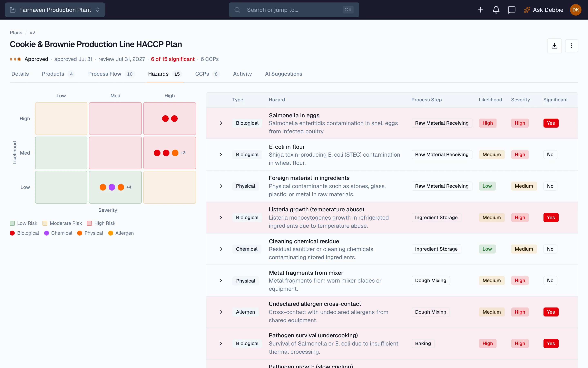Select the Hazards tab
This screenshot has height=368, width=588.
(x=165, y=74)
